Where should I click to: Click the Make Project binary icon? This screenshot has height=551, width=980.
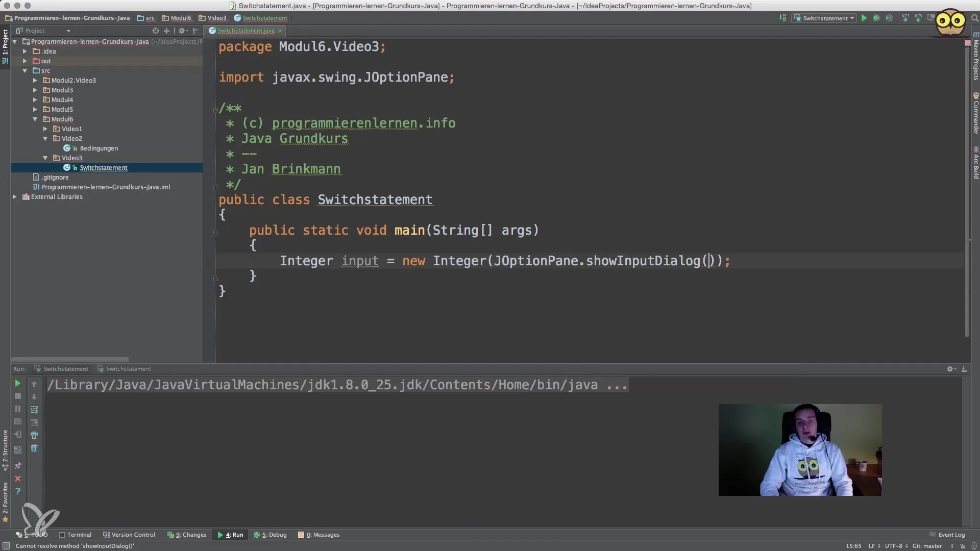click(x=783, y=18)
